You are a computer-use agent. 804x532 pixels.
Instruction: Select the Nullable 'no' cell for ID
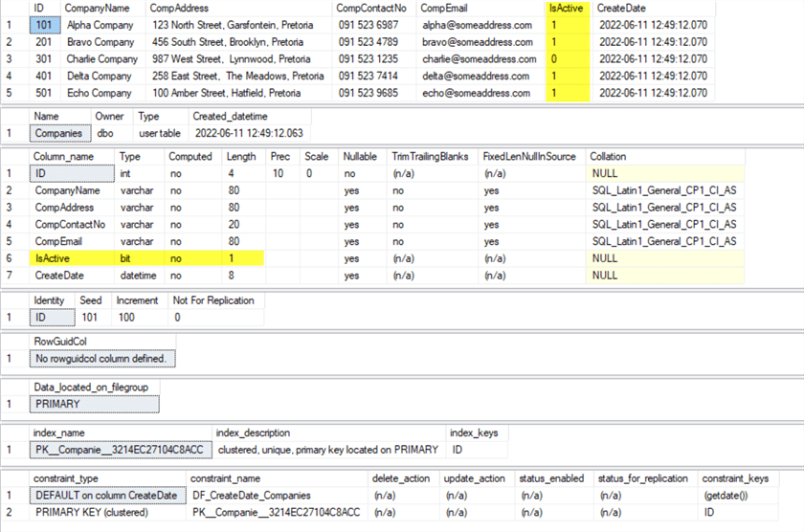tap(349, 174)
